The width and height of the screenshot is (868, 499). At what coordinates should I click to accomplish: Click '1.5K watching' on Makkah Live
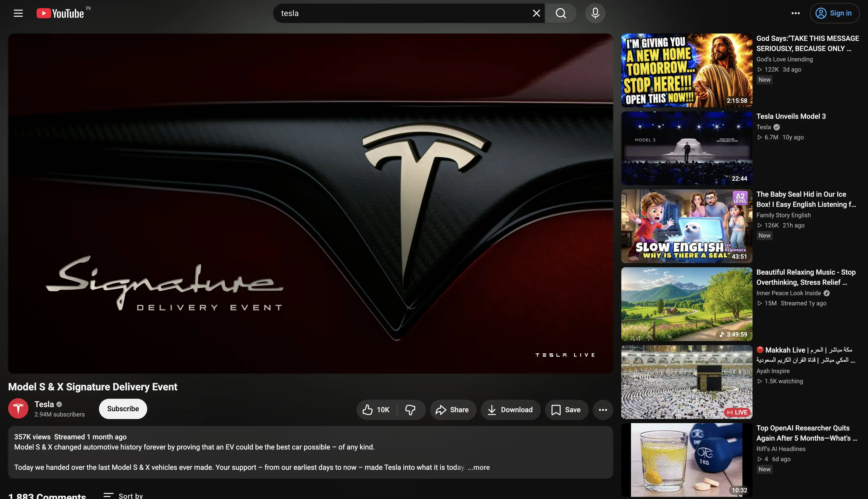[784, 381]
